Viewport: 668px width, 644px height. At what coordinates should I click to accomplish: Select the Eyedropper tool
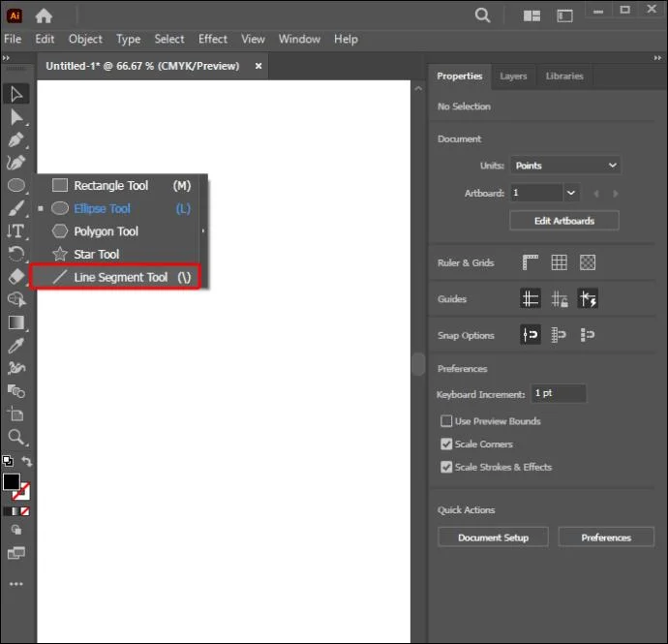pyautogui.click(x=16, y=346)
